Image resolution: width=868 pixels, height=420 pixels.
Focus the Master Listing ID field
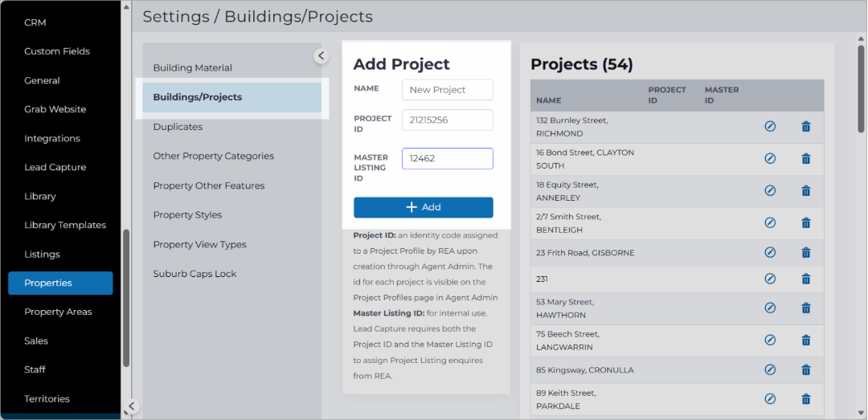point(448,158)
